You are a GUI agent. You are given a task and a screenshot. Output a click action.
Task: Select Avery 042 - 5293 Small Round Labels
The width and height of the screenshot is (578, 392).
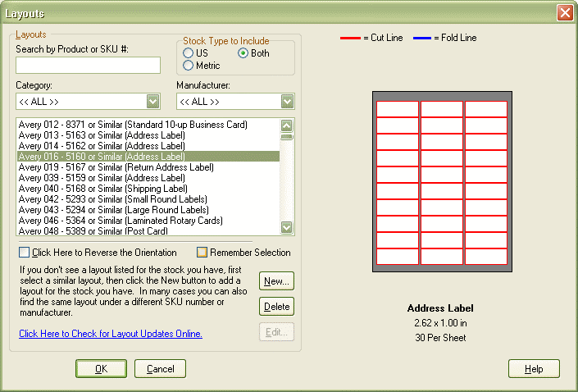click(148, 199)
